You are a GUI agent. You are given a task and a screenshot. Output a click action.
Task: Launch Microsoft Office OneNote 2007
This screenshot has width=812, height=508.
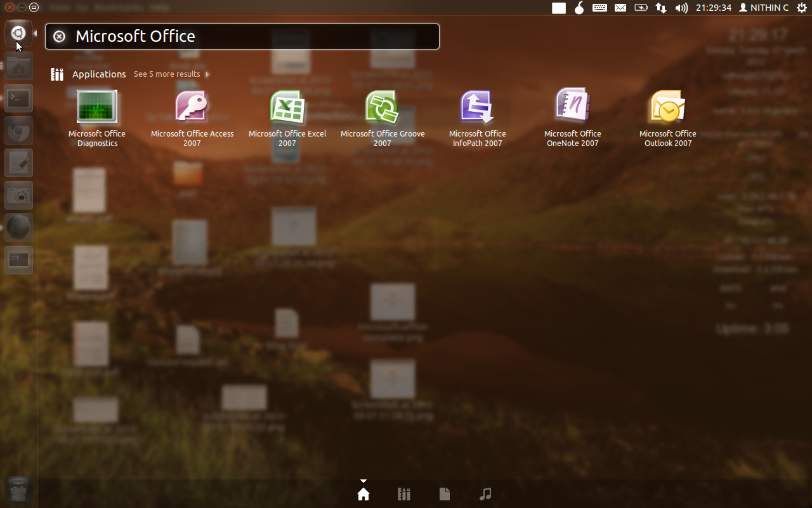(573, 119)
